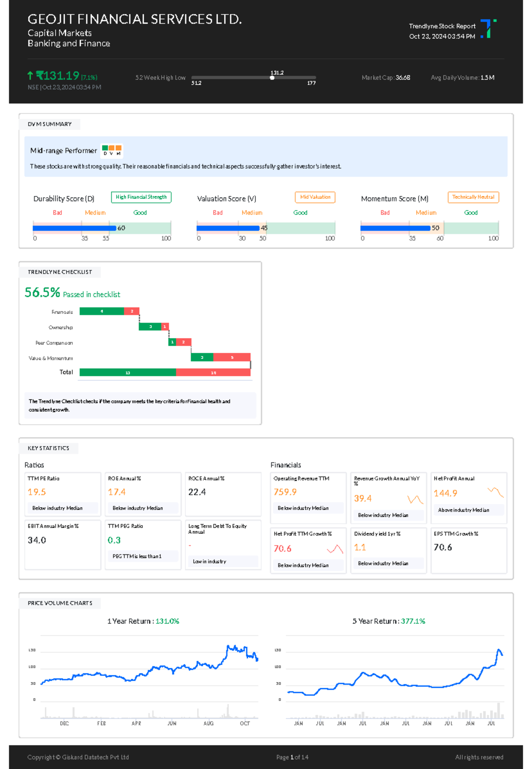The height and width of the screenshot is (769, 532).
Task: Click the Valuation Score blue bar
Action: [x=228, y=228]
